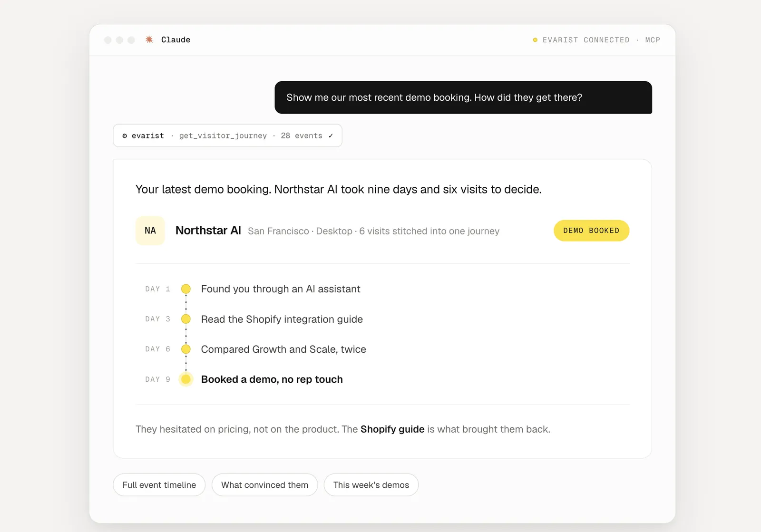Open the bold Shopify guide link

point(392,429)
